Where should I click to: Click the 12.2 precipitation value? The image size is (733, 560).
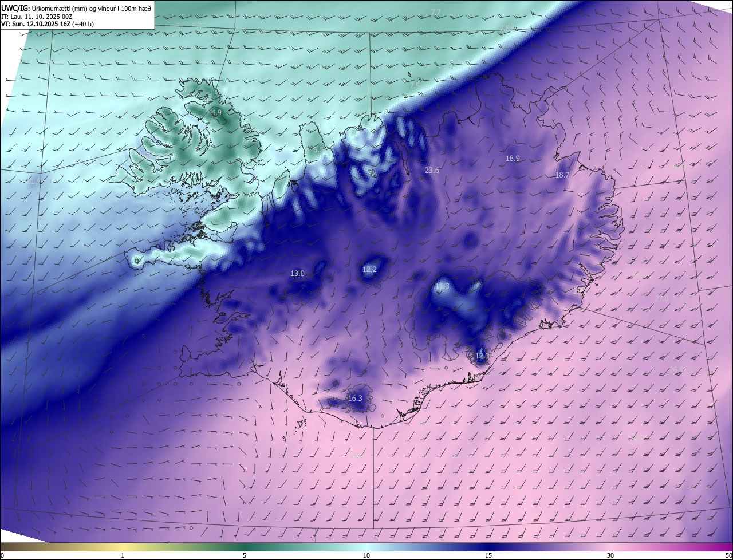(369, 269)
